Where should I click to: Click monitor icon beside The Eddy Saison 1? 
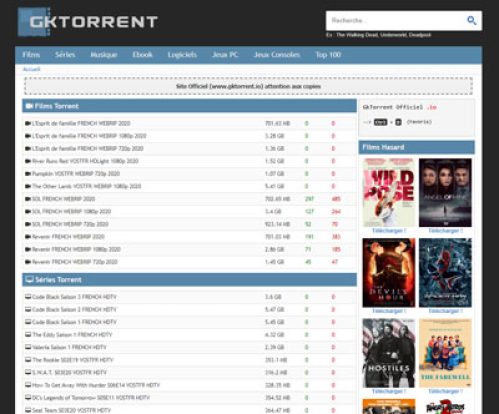[28, 334]
